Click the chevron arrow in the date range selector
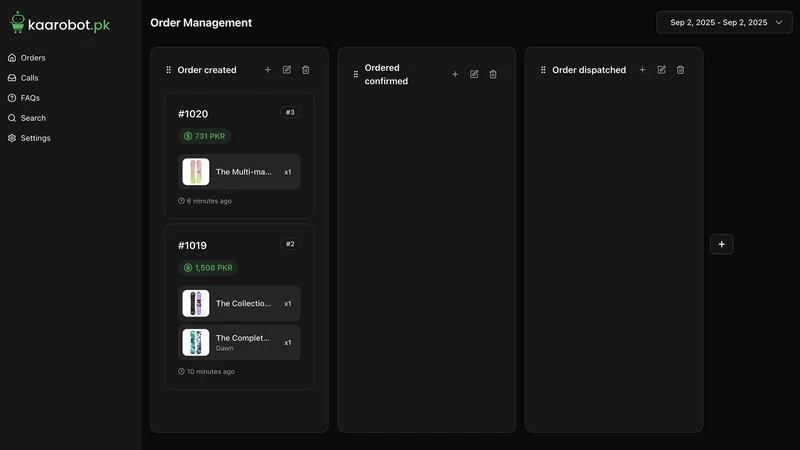Screen dimensions: 800x450 (779, 22)
